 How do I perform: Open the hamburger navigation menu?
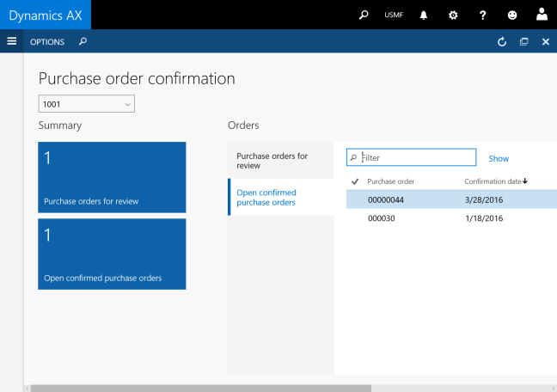tap(11, 41)
